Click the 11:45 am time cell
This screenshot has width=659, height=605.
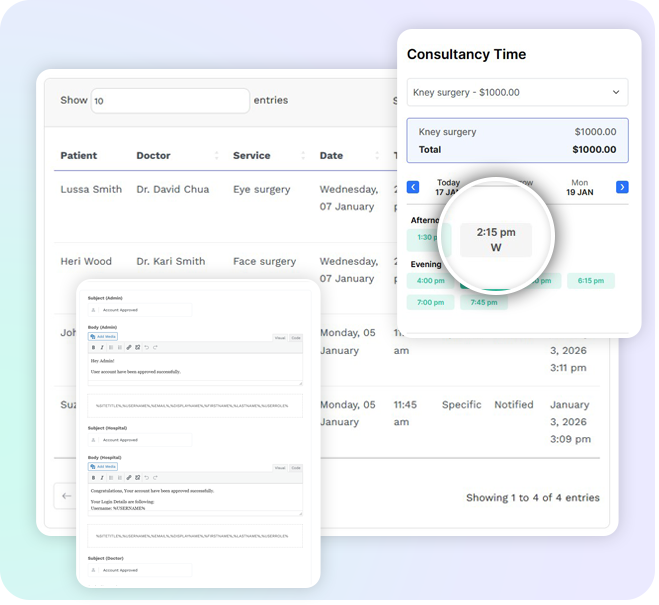pos(405,413)
